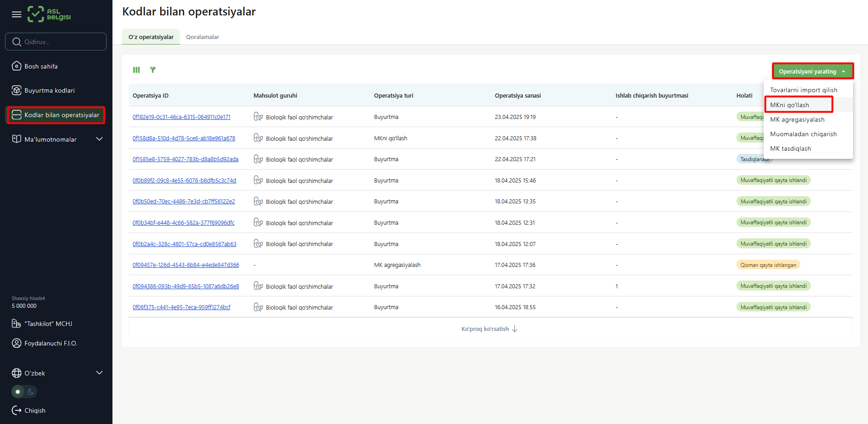The width and height of the screenshot is (868, 424).
Task: Click the down arrow beside Ko'proq ko'rsatish
Action: [x=515, y=329]
